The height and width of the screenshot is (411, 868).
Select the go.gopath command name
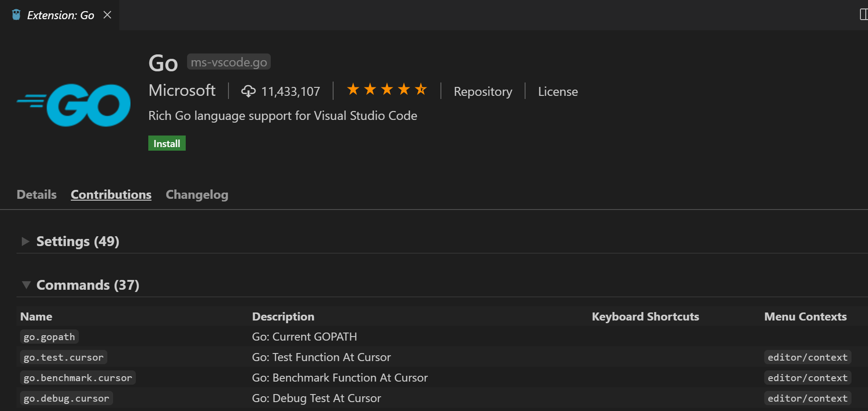coord(49,337)
